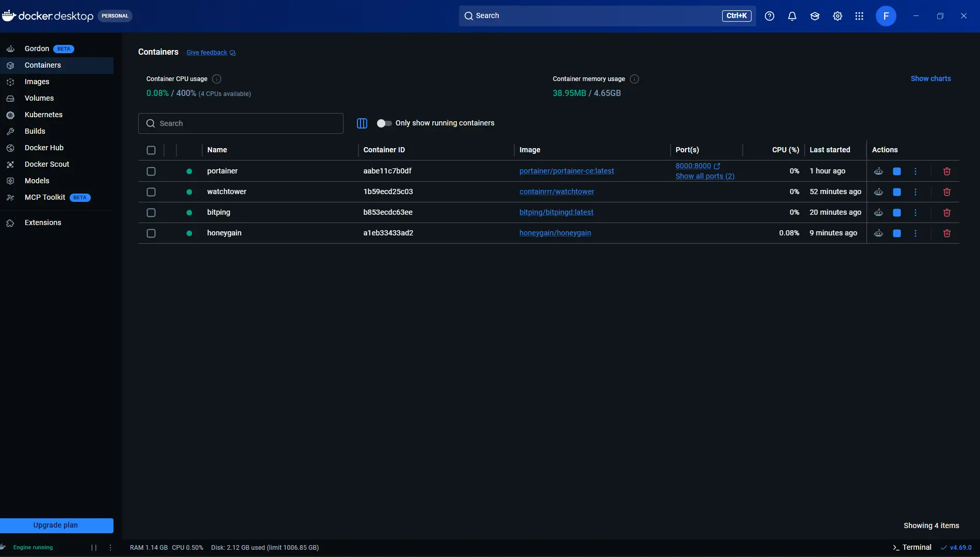Open containrrr/watchtower image link
Screen dimensions: 980x557
coord(557,192)
